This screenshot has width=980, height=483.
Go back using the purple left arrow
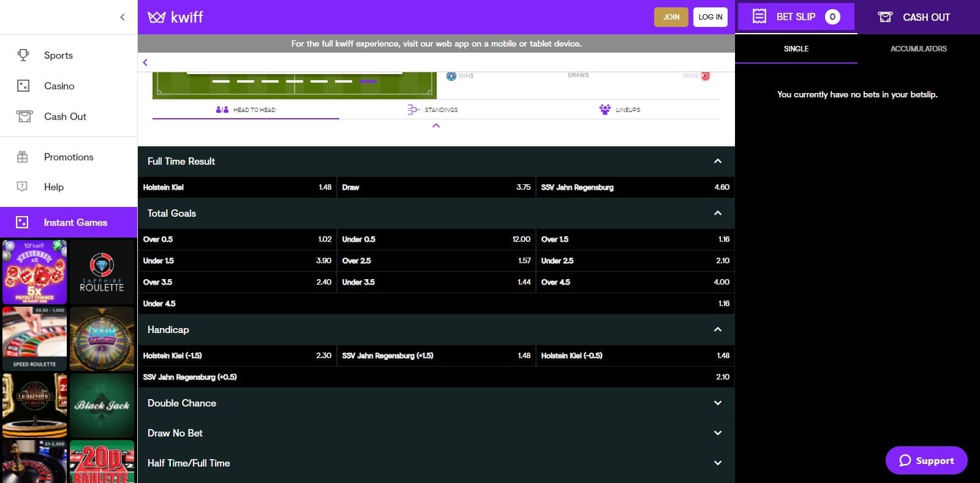[x=145, y=62]
